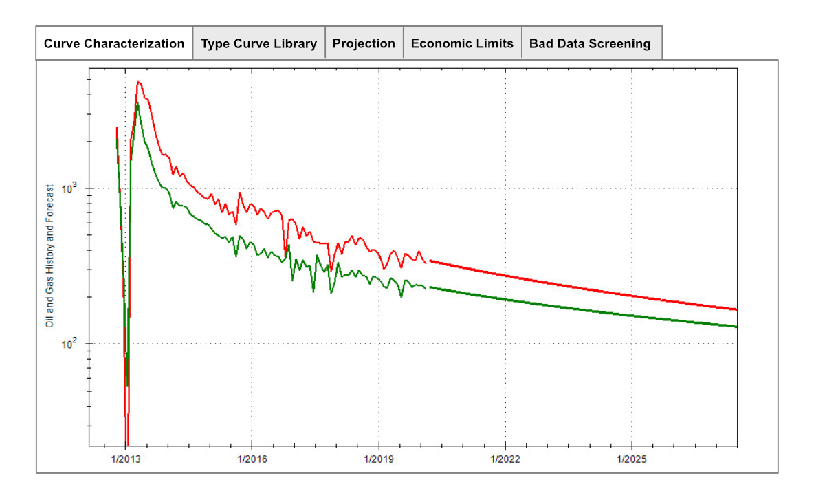
Task: Click the 1/2019 x-axis date label
Action: (x=379, y=458)
